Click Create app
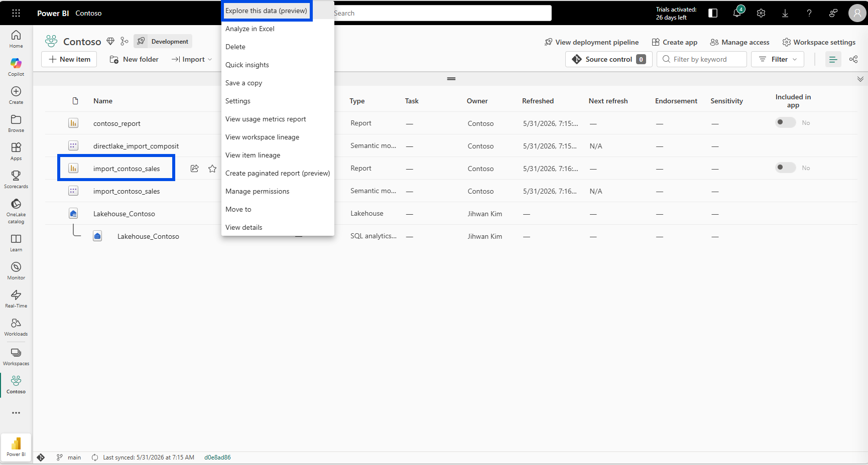The height and width of the screenshot is (465, 868). (x=674, y=42)
